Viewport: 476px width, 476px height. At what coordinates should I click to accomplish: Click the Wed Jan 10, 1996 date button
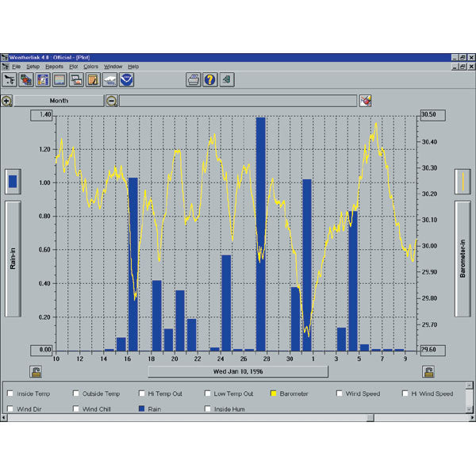[237, 371]
